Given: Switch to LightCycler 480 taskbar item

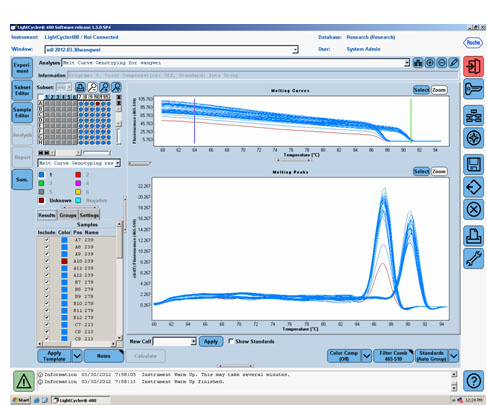Looking at the screenshot, I should (81, 400).
